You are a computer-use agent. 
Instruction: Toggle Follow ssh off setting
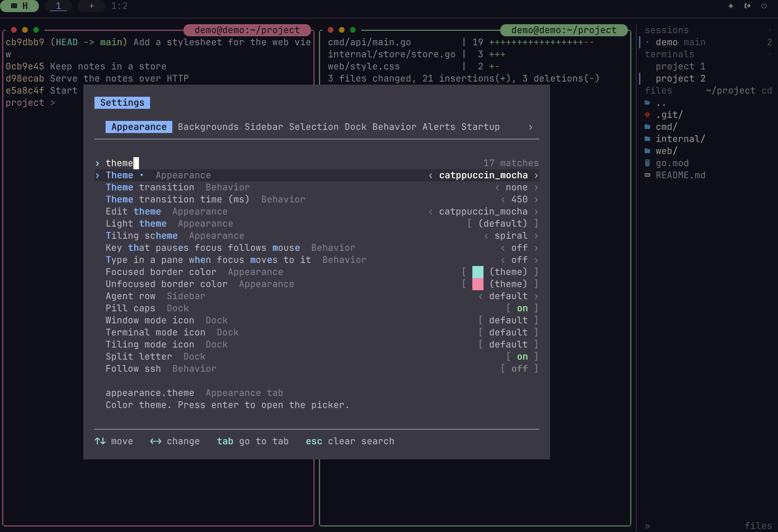pos(519,369)
